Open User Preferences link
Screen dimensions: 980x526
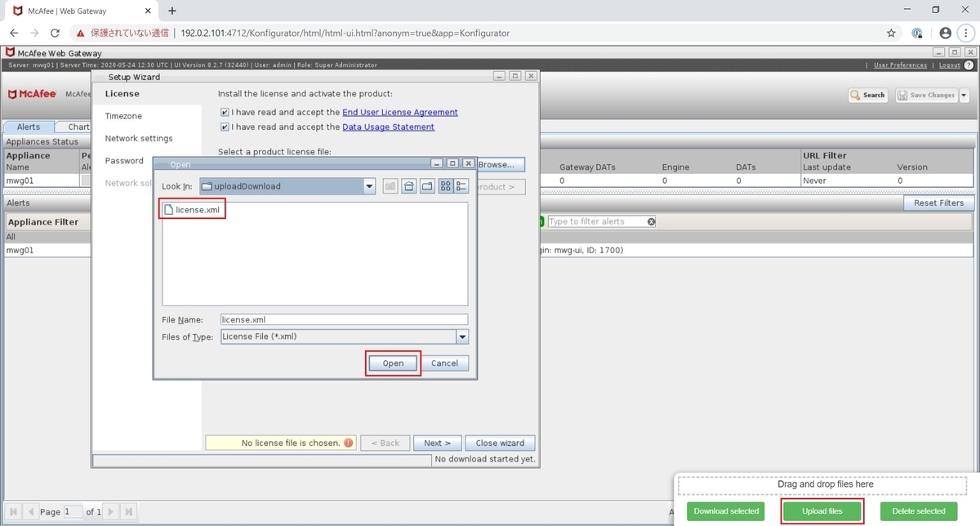[x=900, y=65]
